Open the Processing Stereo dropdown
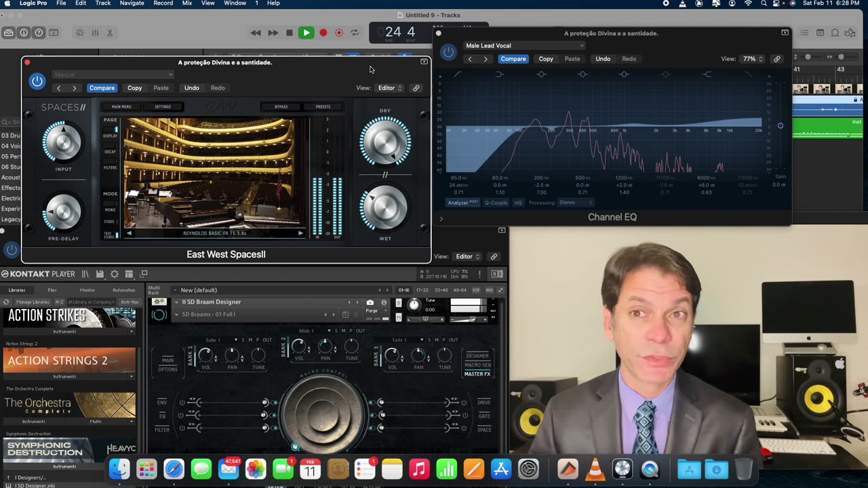868x488 pixels. click(576, 203)
